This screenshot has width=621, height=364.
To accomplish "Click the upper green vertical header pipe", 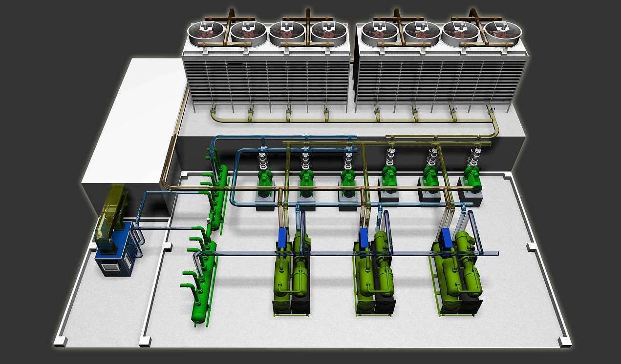I will pyautogui.click(x=218, y=195).
